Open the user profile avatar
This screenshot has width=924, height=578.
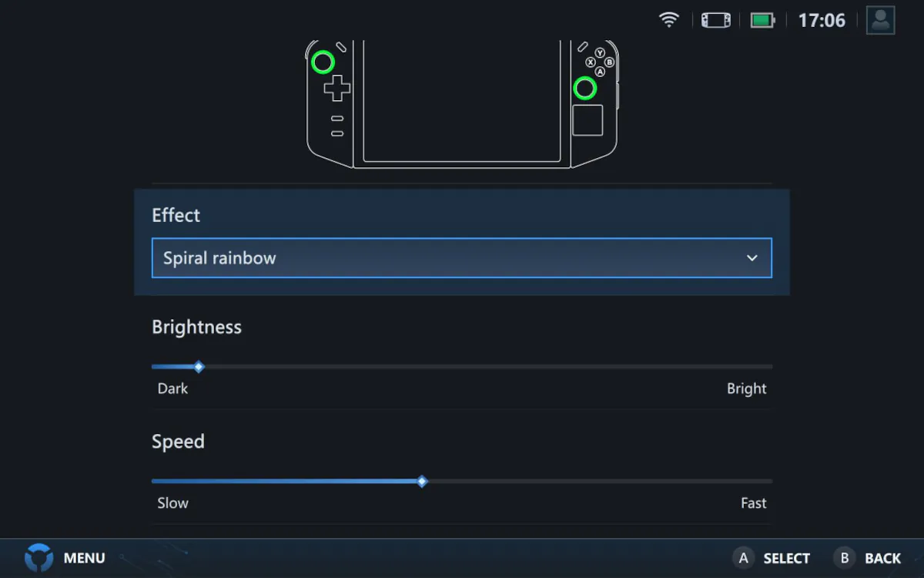tap(880, 20)
